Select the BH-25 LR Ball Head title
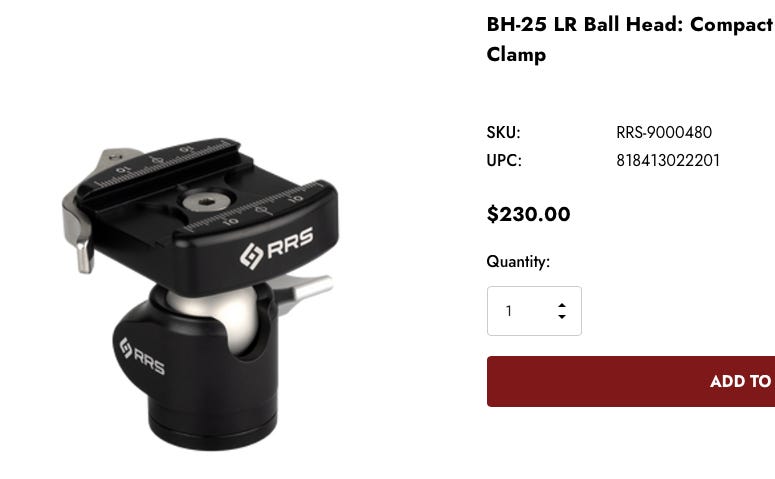The image size is (775, 479). (x=630, y=39)
